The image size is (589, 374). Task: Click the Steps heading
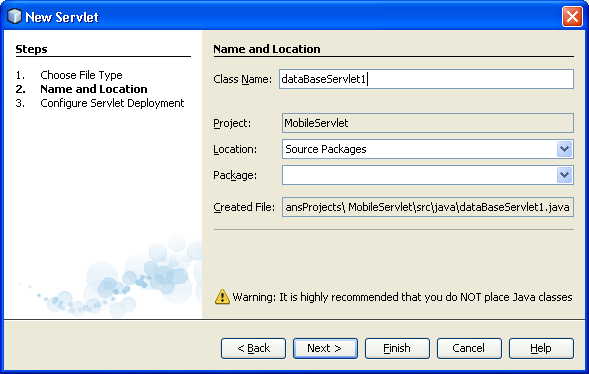[31, 49]
